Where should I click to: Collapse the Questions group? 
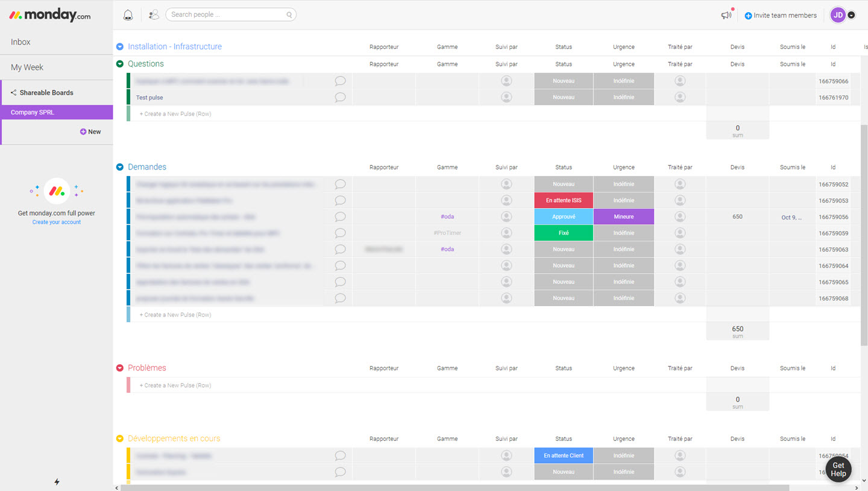[x=120, y=64]
